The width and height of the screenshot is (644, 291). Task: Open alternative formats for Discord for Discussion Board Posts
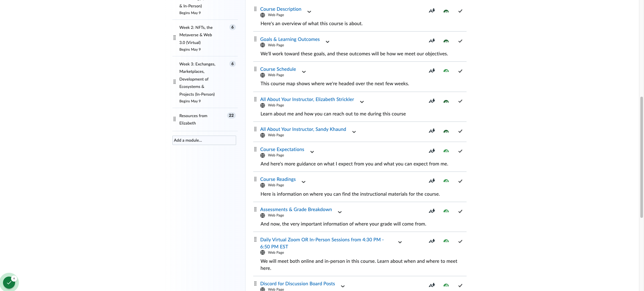432,285
